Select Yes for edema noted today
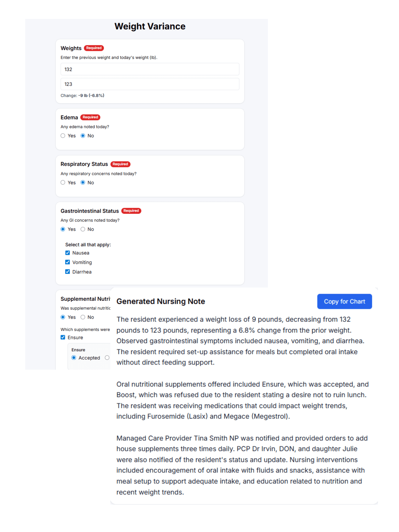Viewport: 399px width, 532px height. coord(63,136)
